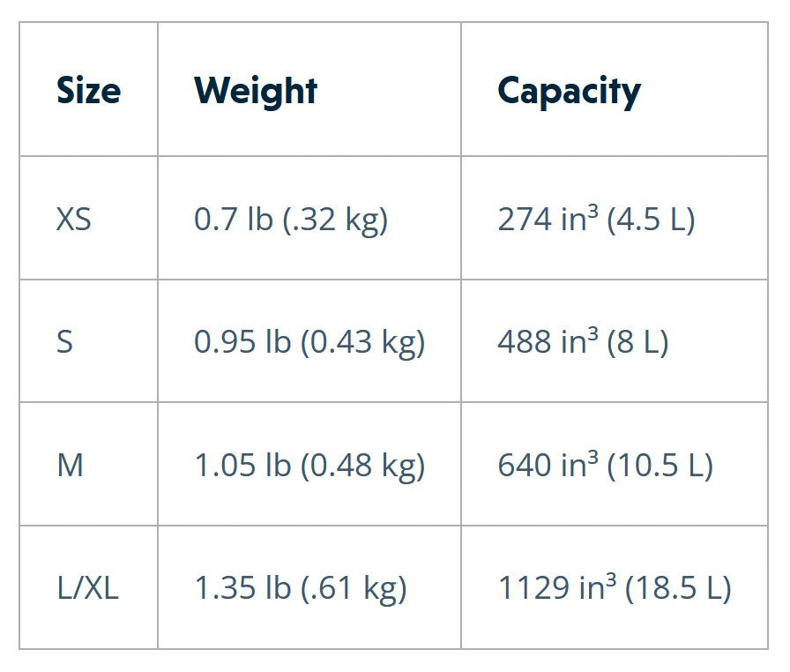Click the "(18.5 L)" liters value
The image size is (790, 672).
(678, 588)
